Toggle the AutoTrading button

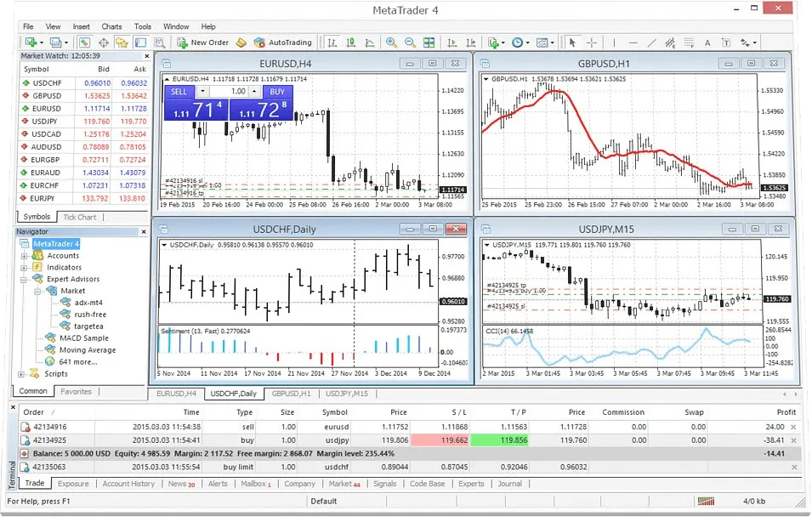point(283,43)
